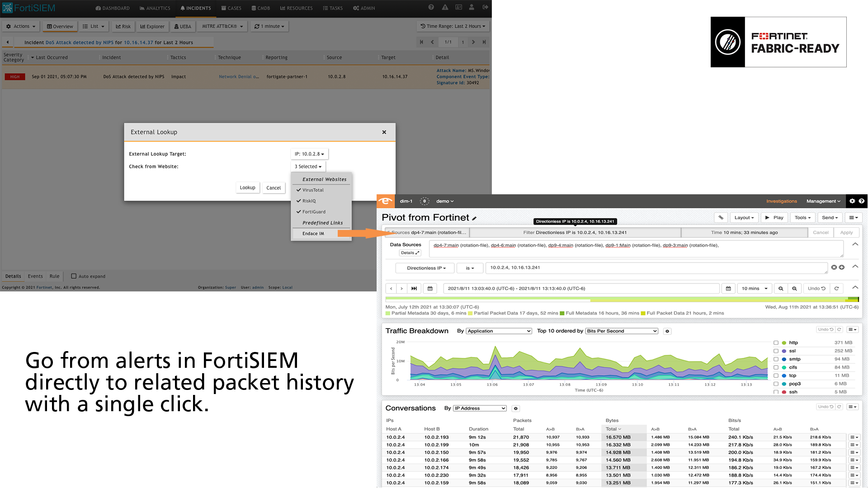The width and height of the screenshot is (868, 488).
Task: Open Time Range: Last 2 Hours dropdown
Action: click(x=453, y=26)
